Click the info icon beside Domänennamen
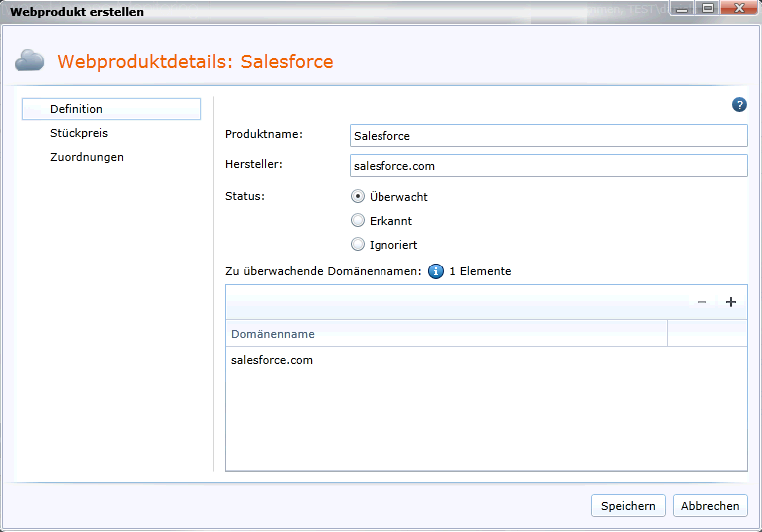This screenshot has height=532, width=762. [435, 271]
